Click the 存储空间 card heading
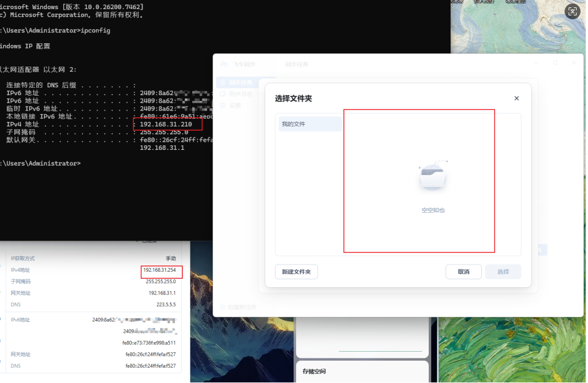The height and width of the screenshot is (383, 588). pos(314,372)
